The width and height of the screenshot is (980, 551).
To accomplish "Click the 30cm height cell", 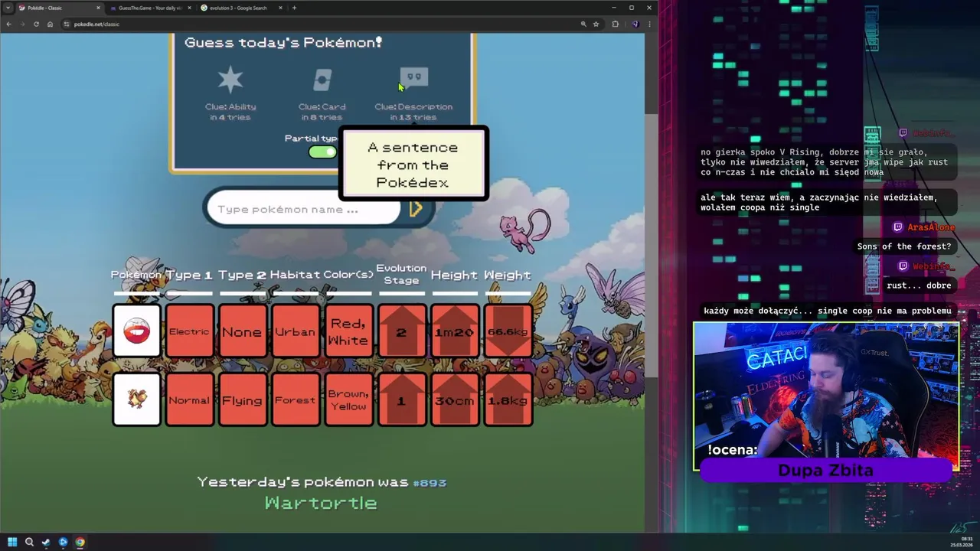I will pos(455,399).
